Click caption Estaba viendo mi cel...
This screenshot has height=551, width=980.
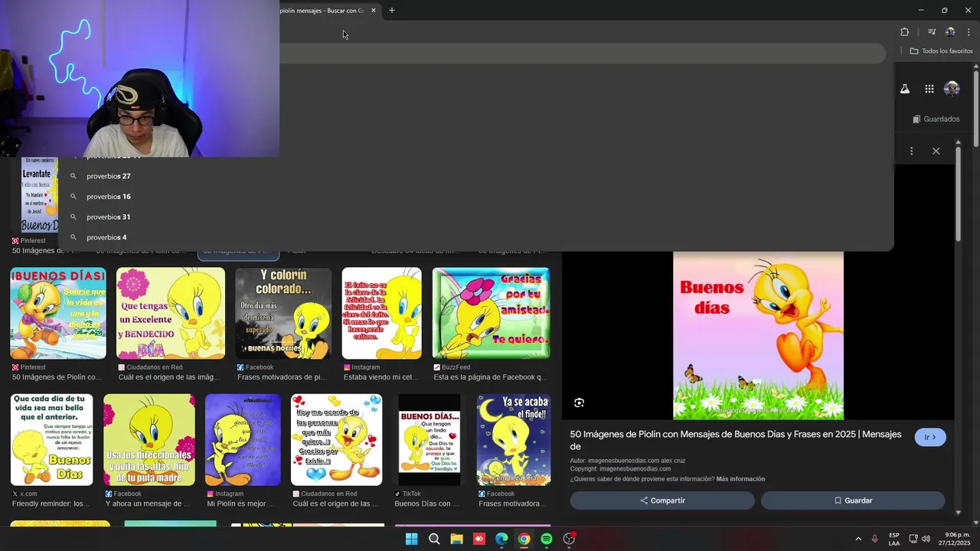pyautogui.click(x=381, y=377)
